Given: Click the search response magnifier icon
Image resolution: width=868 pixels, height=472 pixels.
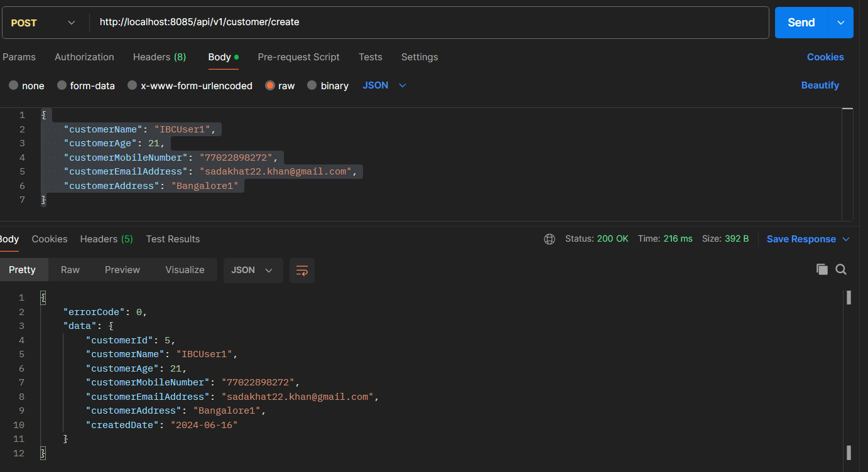Looking at the screenshot, I should (x=841, y=270).
